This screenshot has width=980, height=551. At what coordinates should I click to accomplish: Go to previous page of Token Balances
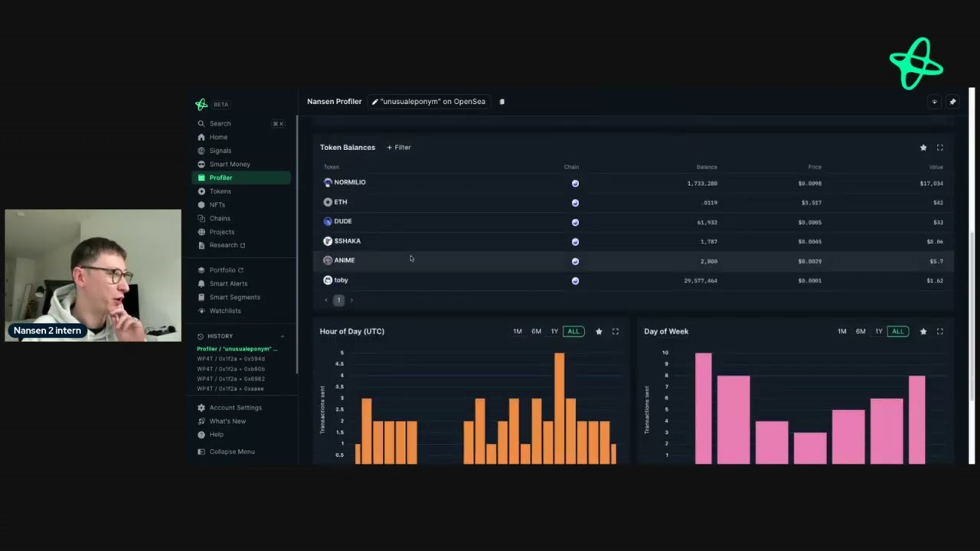tap(325, 300)
